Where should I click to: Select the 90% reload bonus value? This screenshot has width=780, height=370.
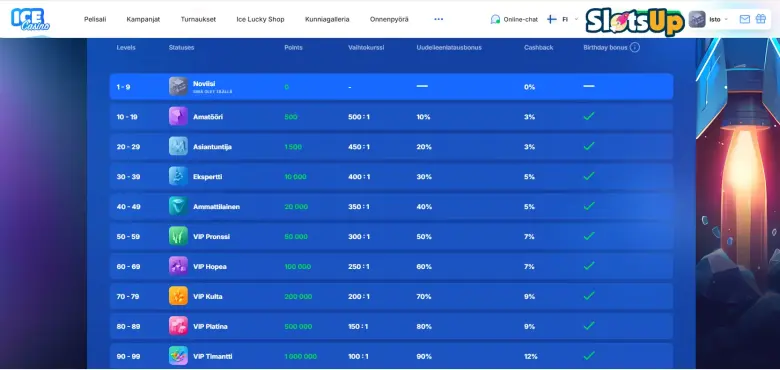424,357
